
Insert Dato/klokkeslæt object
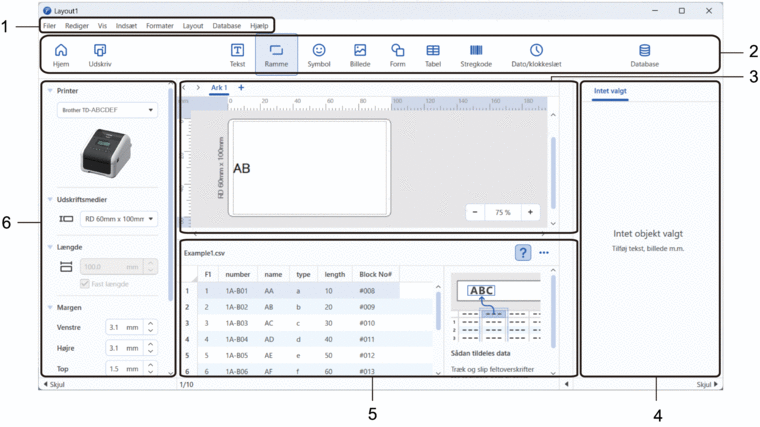click(x=536, y=55)
